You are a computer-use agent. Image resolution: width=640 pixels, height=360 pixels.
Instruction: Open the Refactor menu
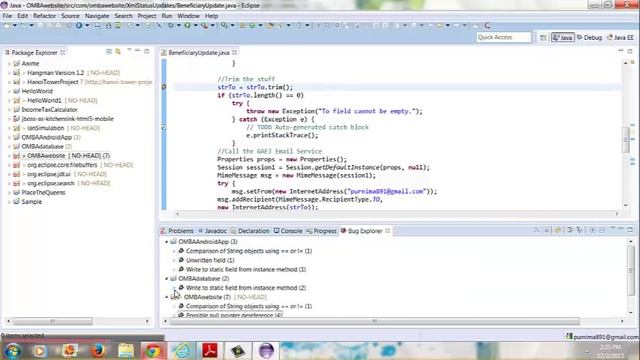(x=44, y=16)
